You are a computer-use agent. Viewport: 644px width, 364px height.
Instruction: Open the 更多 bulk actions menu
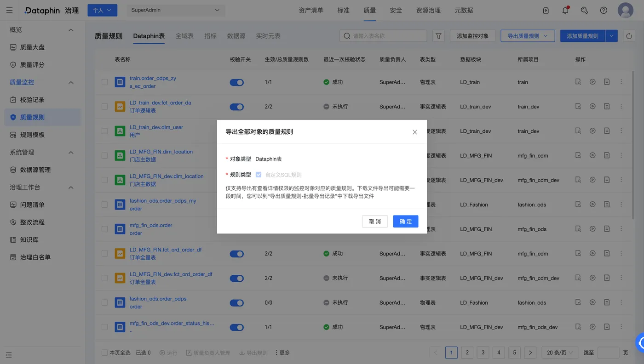(x=282, y=353)
